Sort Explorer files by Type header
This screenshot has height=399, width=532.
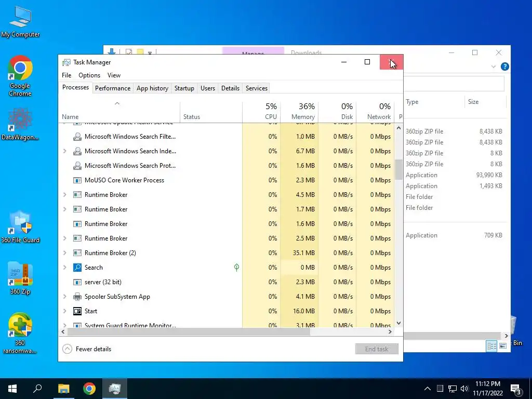tap(434, 102)
